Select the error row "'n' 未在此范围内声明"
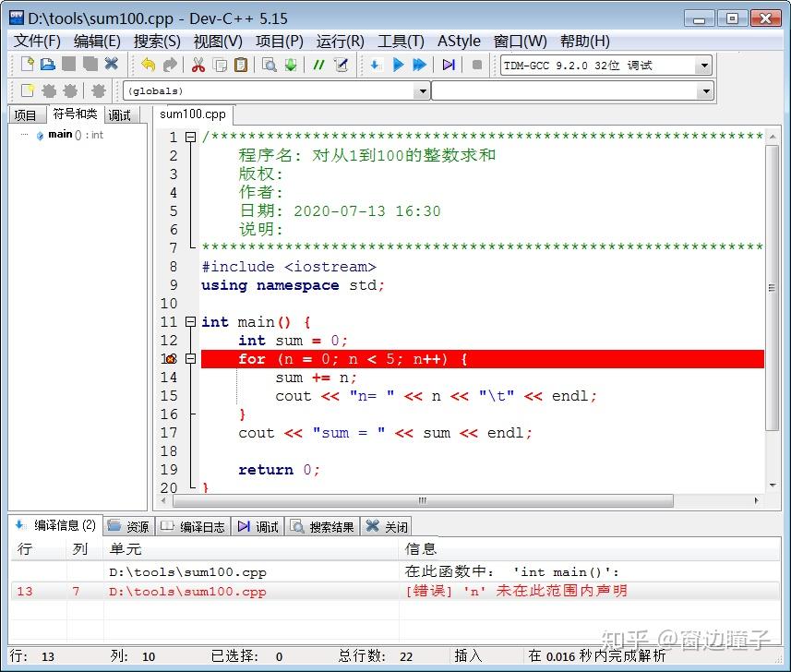Viewport: 791px width, 672px height. pos(395,591)
